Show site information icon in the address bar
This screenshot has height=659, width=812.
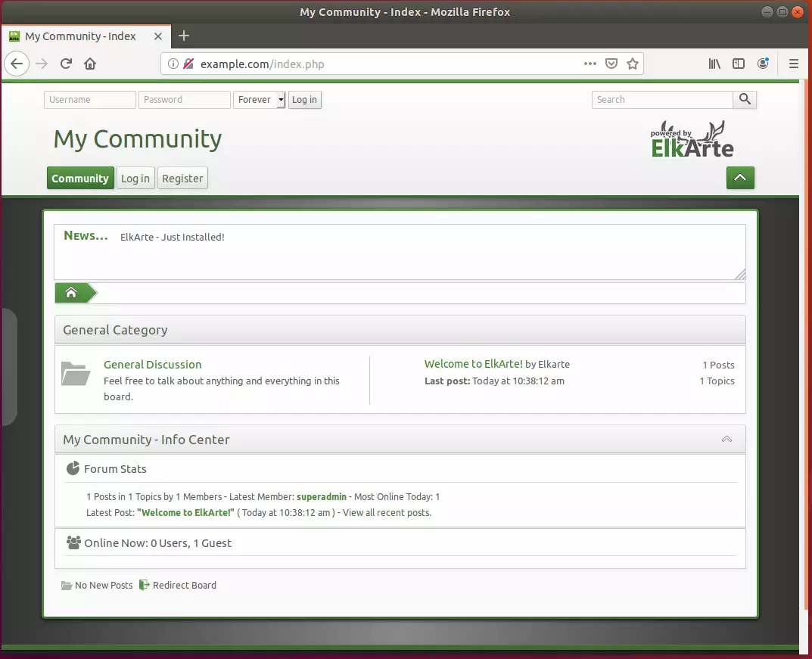[173, 64]
